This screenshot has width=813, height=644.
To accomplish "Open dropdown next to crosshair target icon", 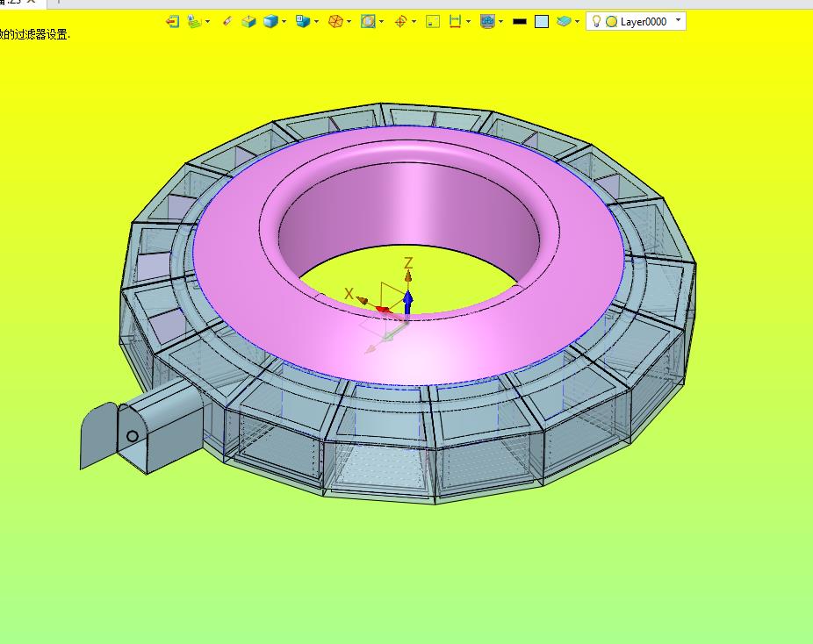I will [x=414, y=22].
